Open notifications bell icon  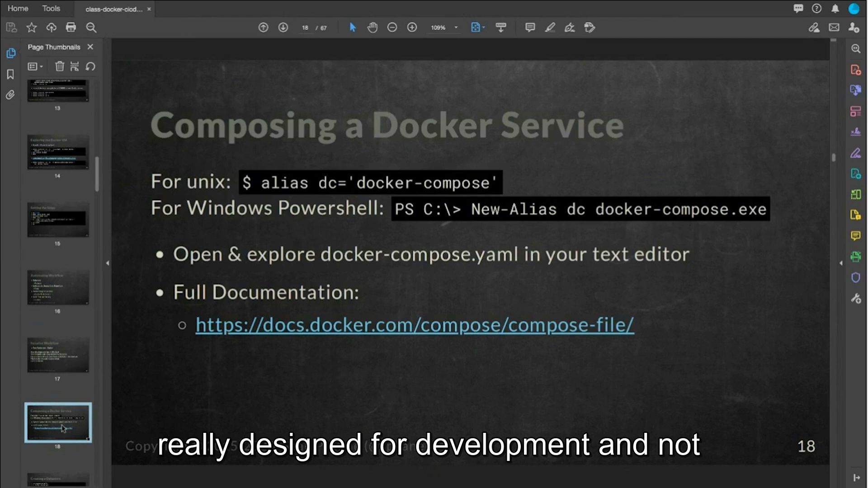tap(835, 9)
